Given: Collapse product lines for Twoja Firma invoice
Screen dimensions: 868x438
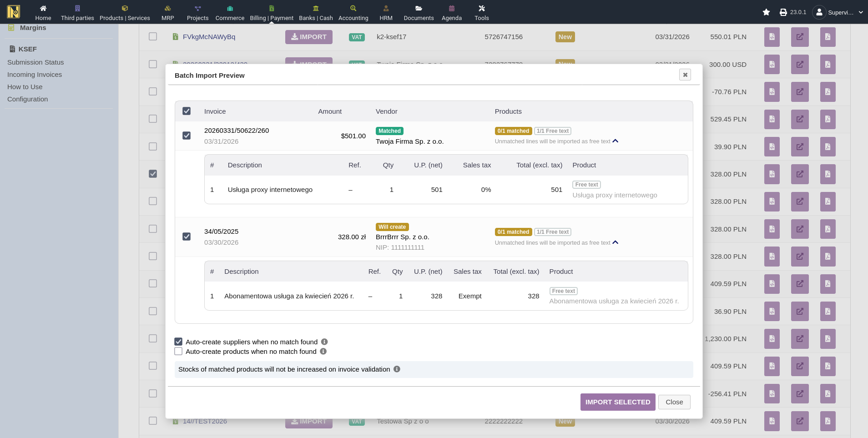Looking at the screenshot, I should [x=616, y=141].
